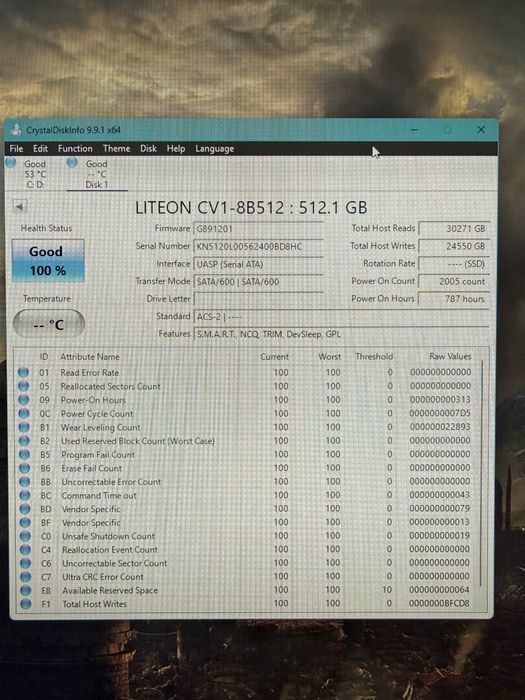
Task: Click the status icon for Total Host Writes row
Action: (x=26, y=604)
